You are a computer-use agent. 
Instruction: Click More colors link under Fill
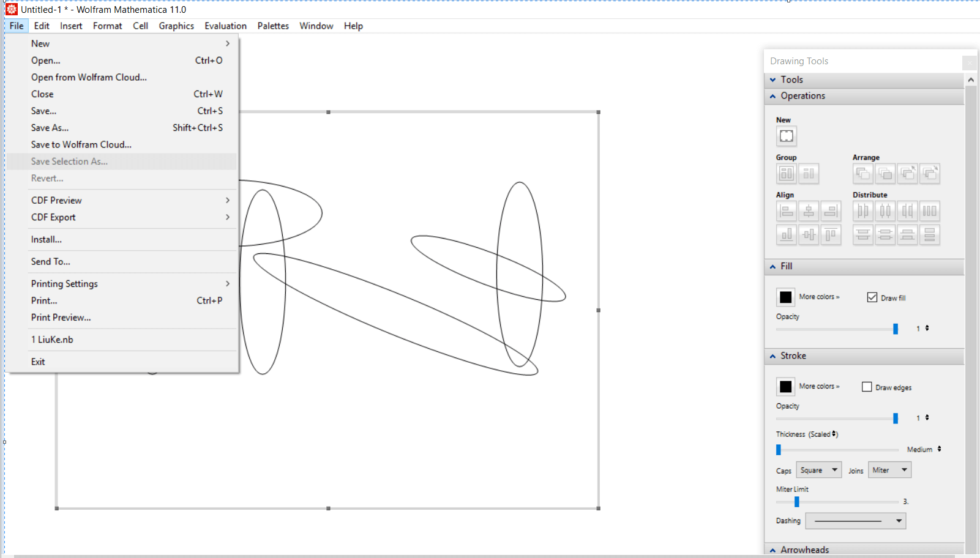tap(819, 297)
